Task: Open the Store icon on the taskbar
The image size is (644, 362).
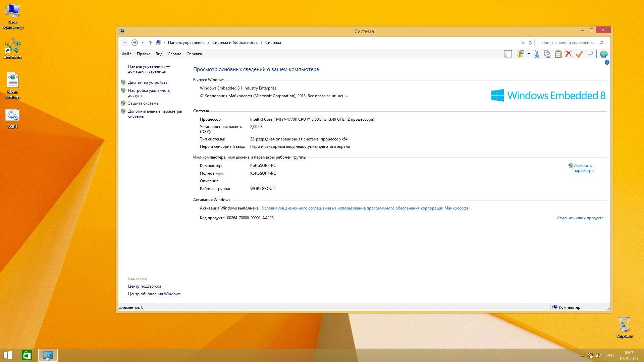Action: [x=27, y=355]
